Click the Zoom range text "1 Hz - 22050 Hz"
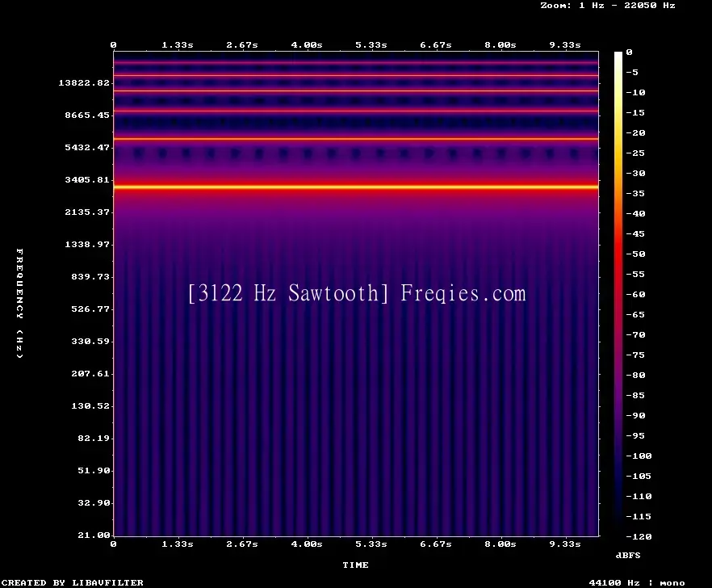712x588 pixels. [x=627, y=6]
